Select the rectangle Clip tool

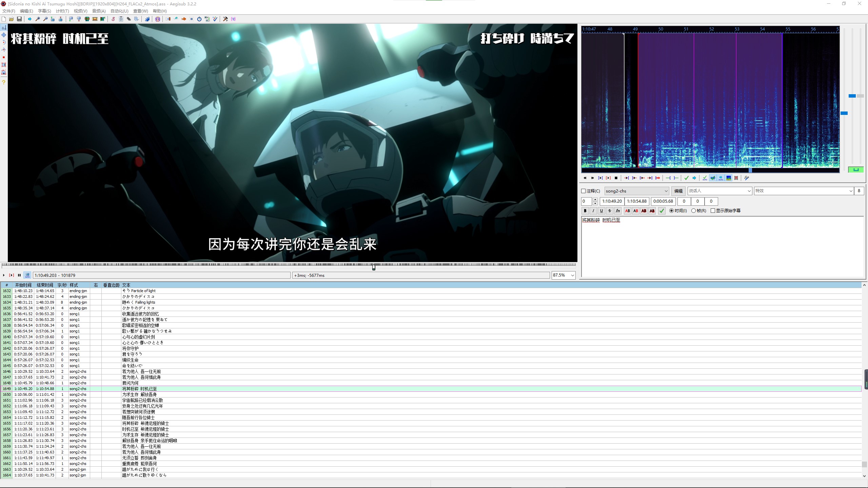tap(4, 65)
